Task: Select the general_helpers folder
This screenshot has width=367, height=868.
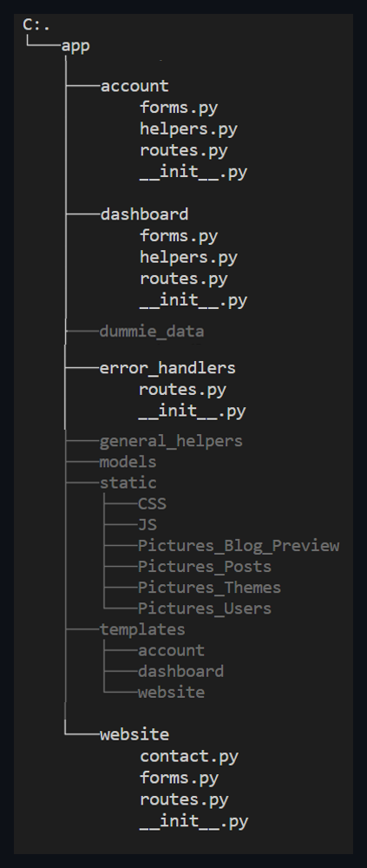Action: [x=171, y=441]
